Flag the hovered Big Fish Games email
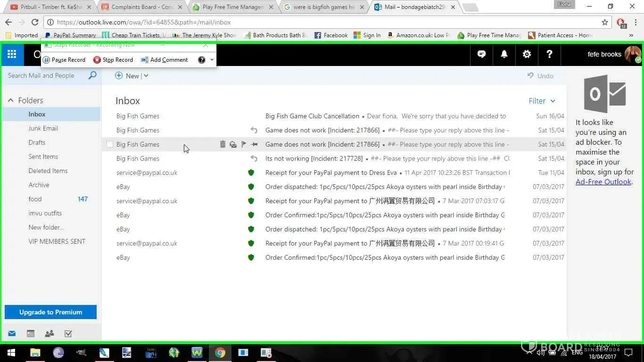644x362 pixels. coord(244,144)
